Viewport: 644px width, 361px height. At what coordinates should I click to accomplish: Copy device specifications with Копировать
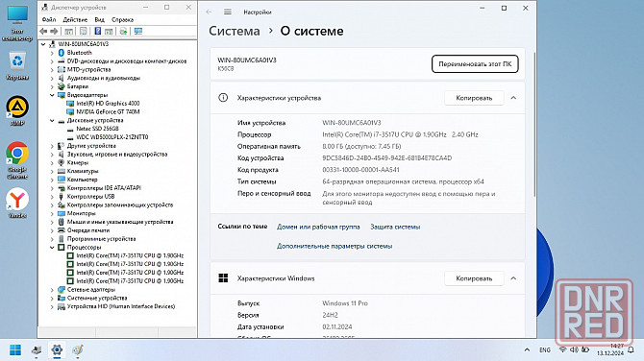coord(474,98)
